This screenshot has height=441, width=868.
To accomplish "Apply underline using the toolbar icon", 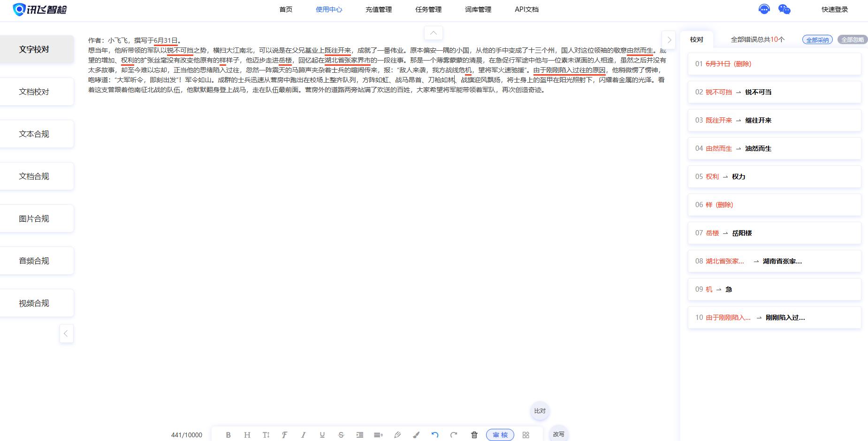I will pyautogui.click(x=322, y=435).
